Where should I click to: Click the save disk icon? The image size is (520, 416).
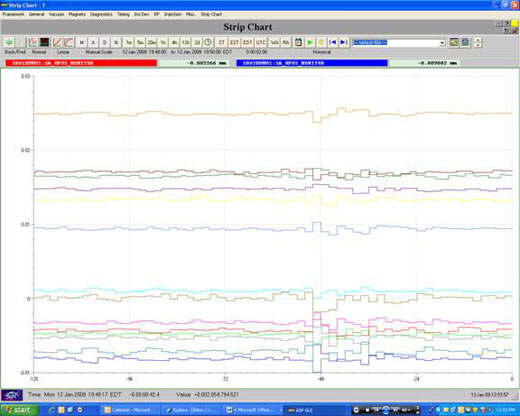465,42
